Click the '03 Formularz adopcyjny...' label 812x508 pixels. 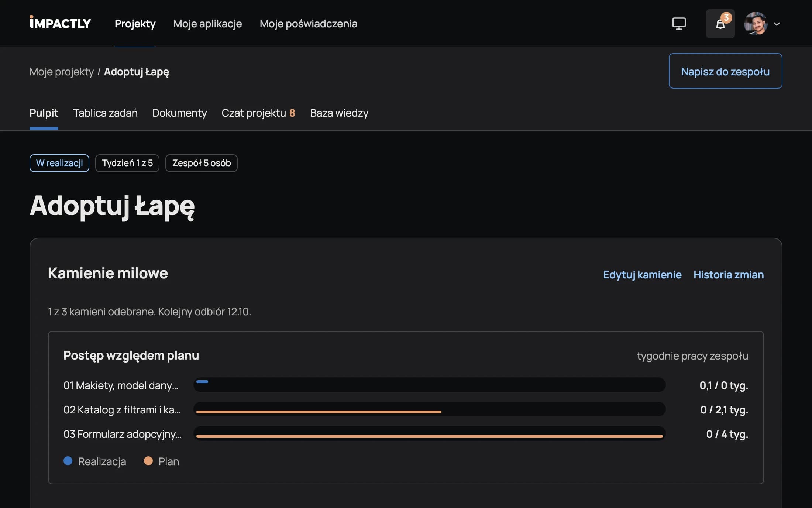(123, 434)
